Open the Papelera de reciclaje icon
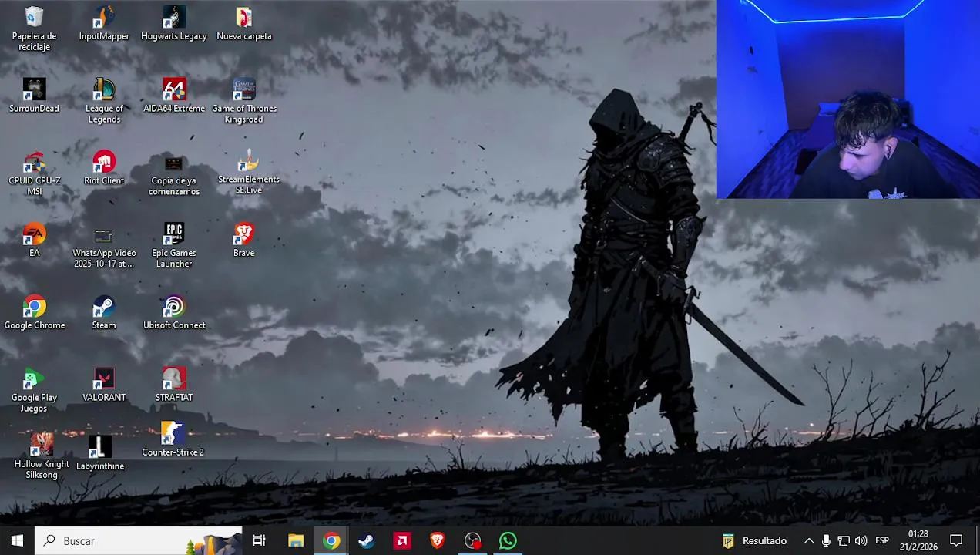 [34, 29]
